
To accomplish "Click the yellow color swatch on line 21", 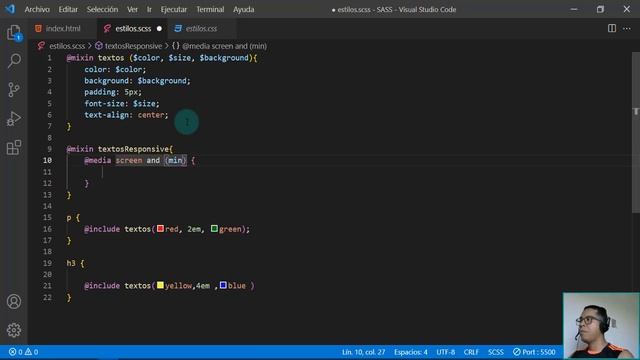I will [x=160, y=285].
